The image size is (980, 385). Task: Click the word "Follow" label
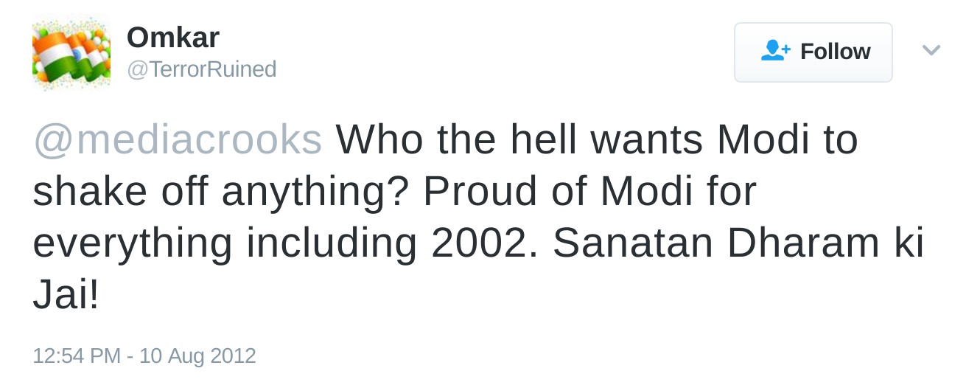pos(835,52)
